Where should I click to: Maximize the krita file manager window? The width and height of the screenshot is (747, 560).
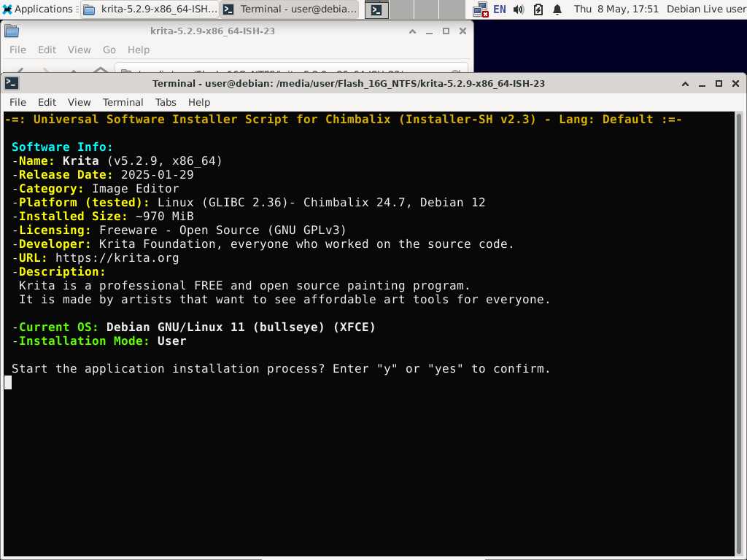(446, 31)
